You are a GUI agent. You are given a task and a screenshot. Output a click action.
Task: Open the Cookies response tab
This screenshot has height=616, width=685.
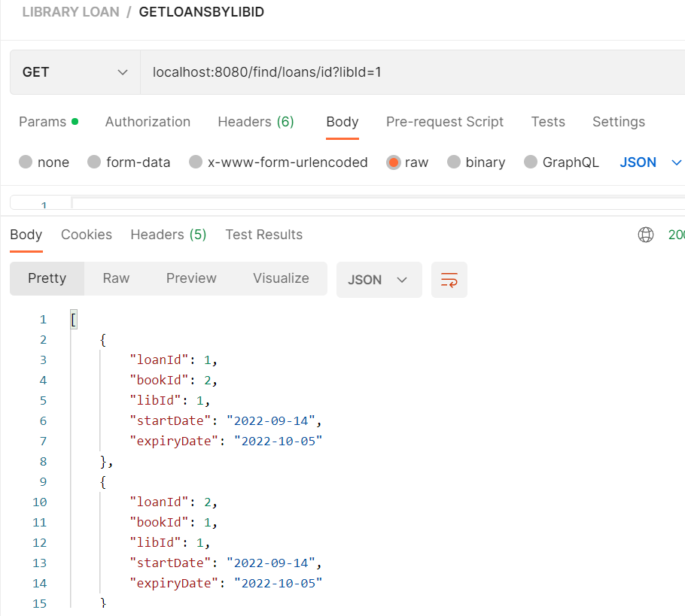tap(87, 235)
